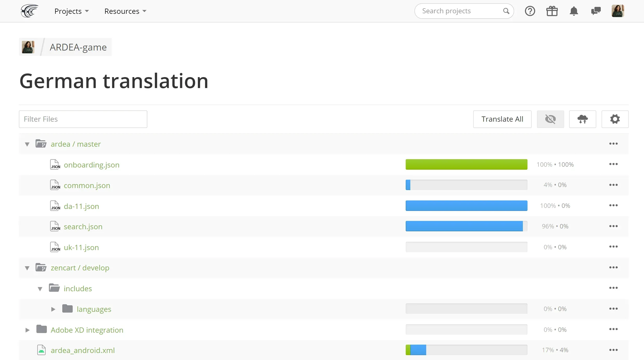Screen dimensions: 644x360
Task: Toggle hidden files visibility with the crossed-eye icon
Action: click(x=550, y=119)
